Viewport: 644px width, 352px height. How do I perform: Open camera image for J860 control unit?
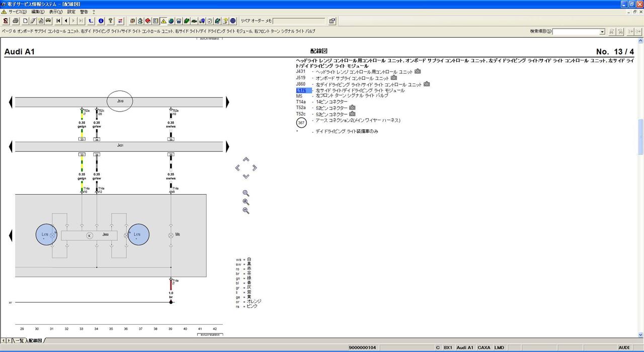click(x=427, y=84)
